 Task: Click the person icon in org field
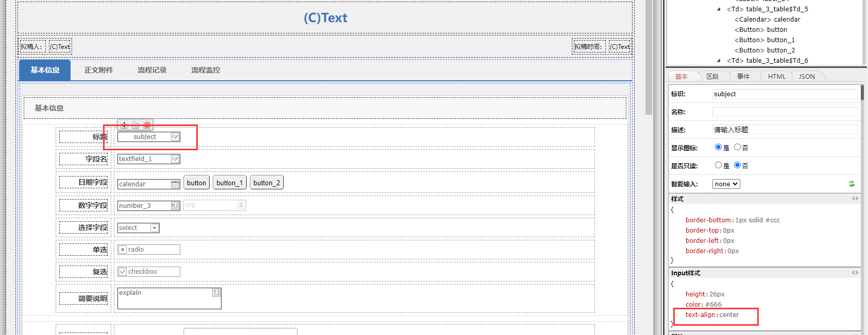pyautogui.click(x=241, y=205)
